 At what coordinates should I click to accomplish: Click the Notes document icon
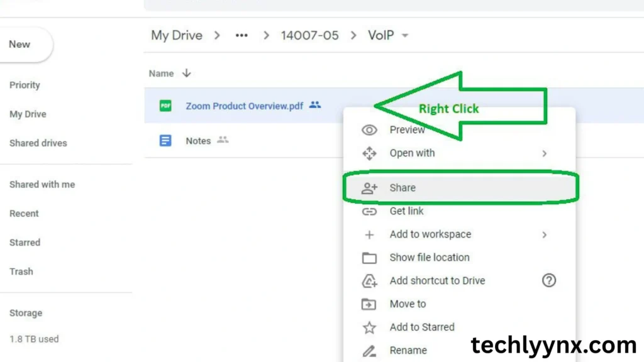[165, 140]
